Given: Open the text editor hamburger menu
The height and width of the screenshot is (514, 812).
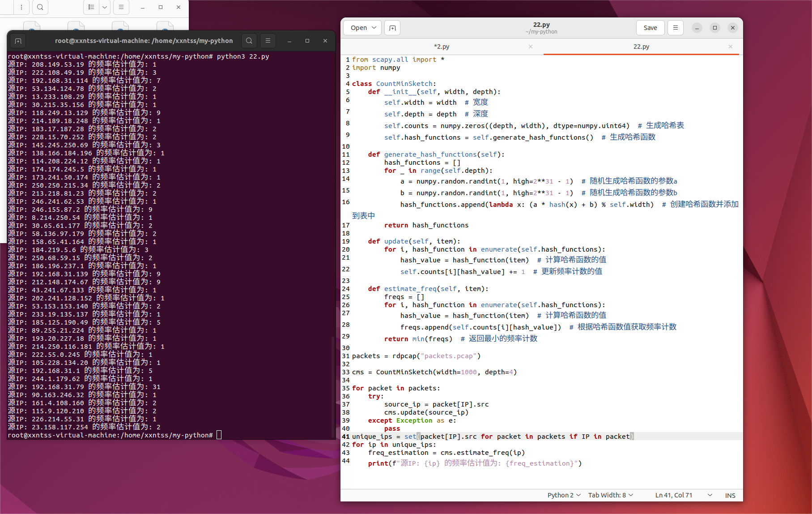Looking at the screenshot, I should tap(676, 28).
